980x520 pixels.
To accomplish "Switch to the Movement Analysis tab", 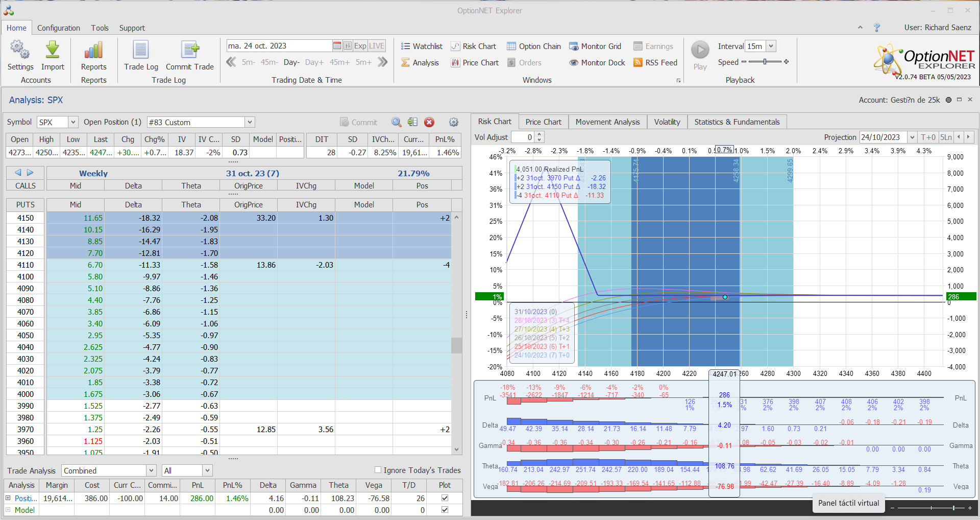I will [x=607, y=122].
